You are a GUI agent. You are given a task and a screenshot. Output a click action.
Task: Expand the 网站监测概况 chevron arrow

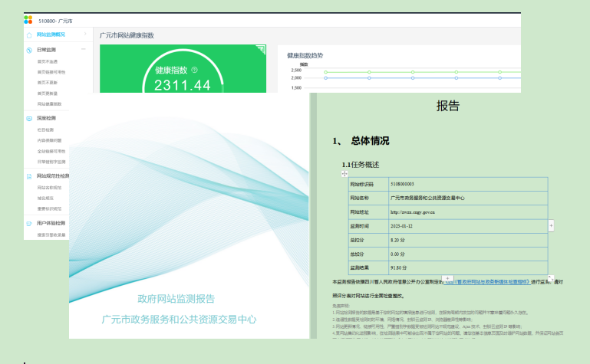click(85, 34)
